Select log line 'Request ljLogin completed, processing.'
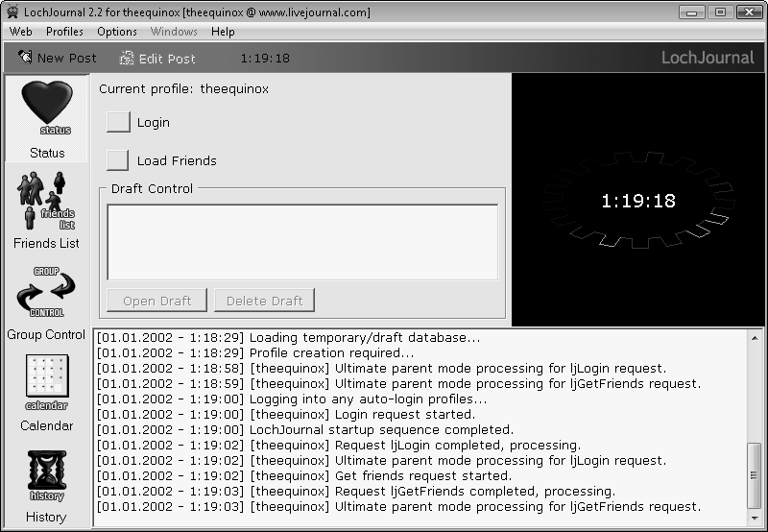The image size is (768, 532). [339, 445]
